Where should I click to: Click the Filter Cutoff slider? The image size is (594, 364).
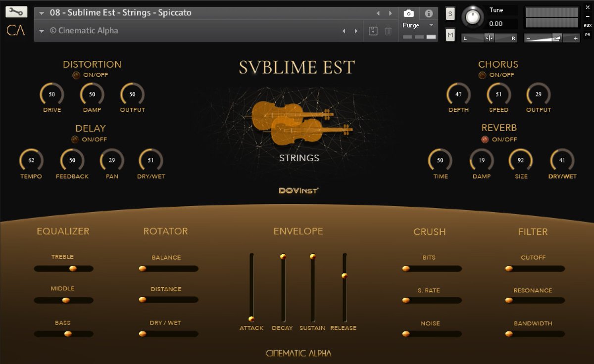click(x=535, y=269)
